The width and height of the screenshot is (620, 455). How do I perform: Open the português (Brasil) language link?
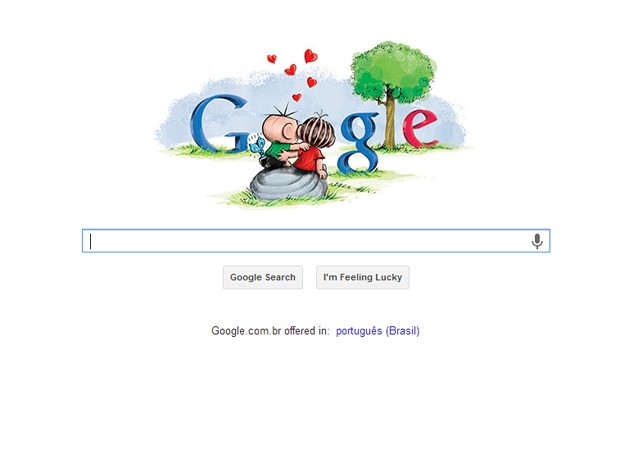pyautogui.click(x=378, y=331)
